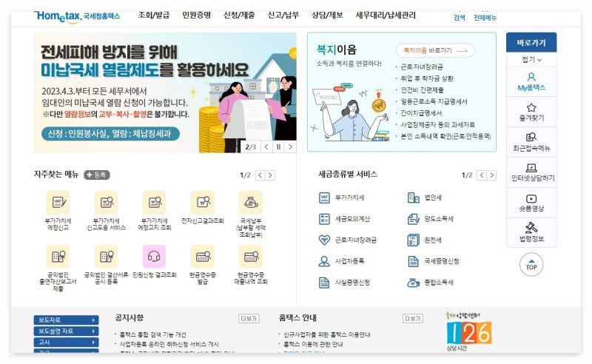Open 취업 후 학자금 상환 link
The image size is (592, 364).
tap(427, 78)
